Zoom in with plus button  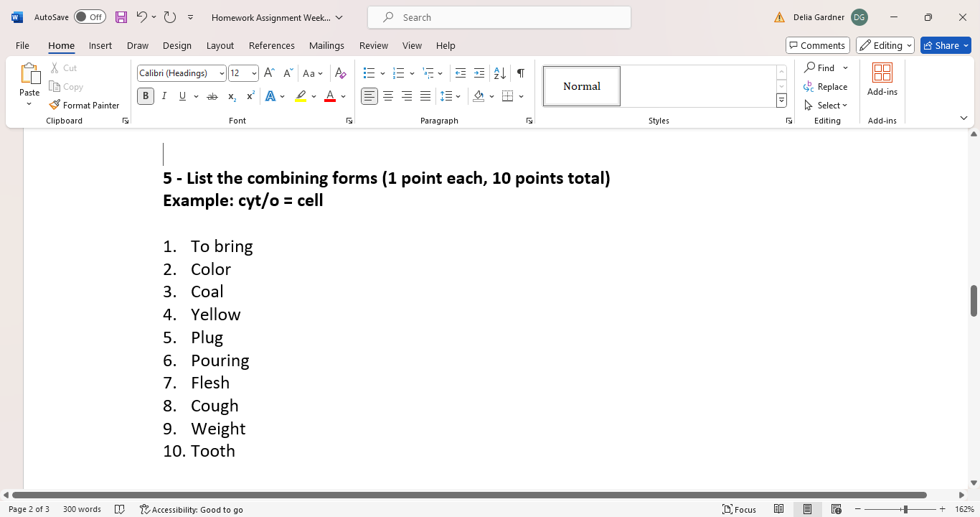click(943, 509)
